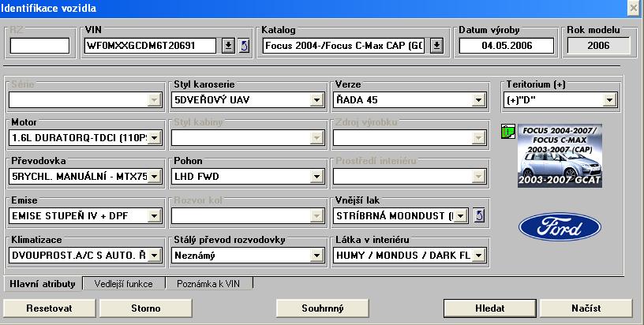Expand the Teritorium (+) combo box

click(x=608, y=100)
